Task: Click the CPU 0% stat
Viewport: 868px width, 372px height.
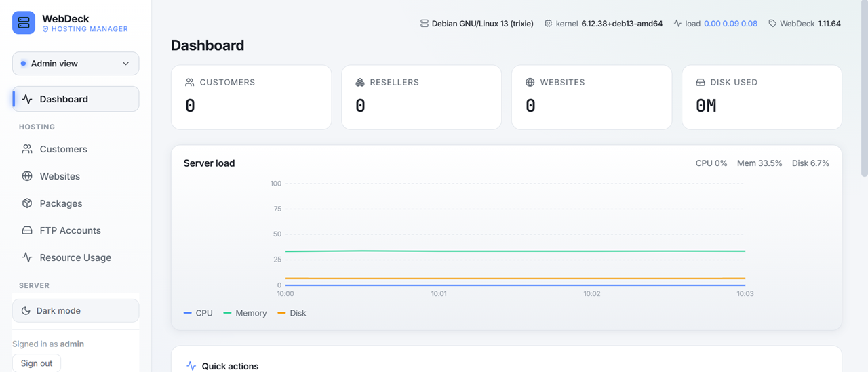Action: click(x=711, y=163)
